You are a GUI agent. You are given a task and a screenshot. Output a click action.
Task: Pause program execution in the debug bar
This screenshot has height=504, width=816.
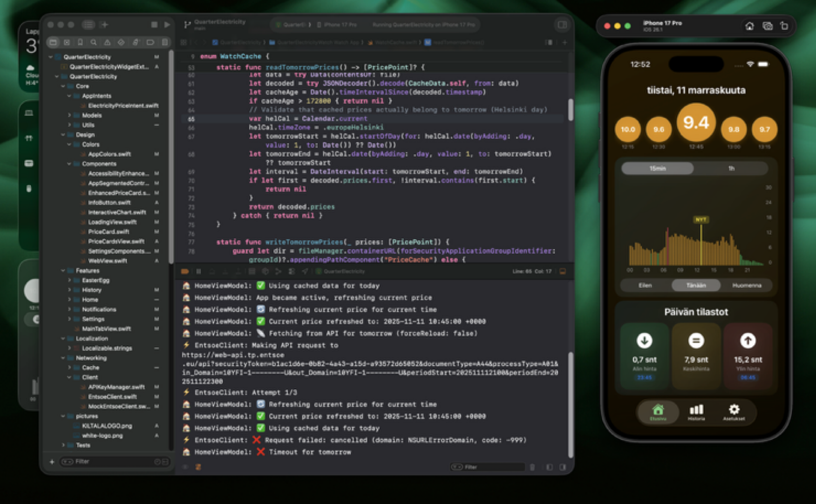coord(198,271)
